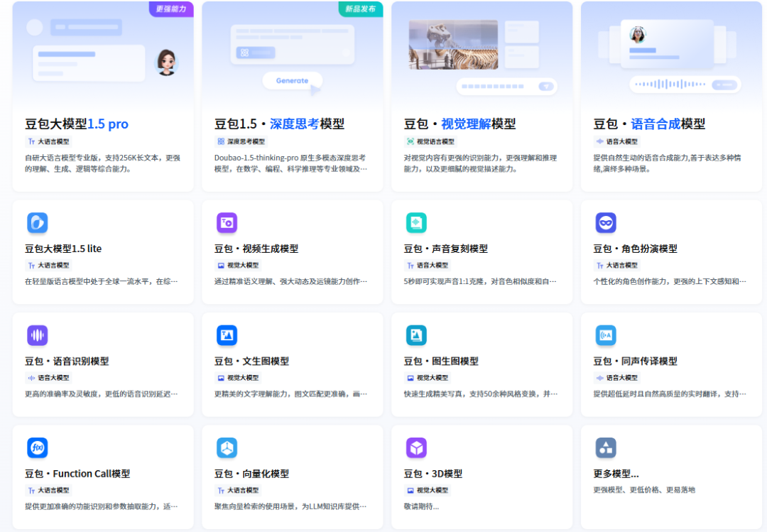Click the 更多模型 icon

pos(606,447)
